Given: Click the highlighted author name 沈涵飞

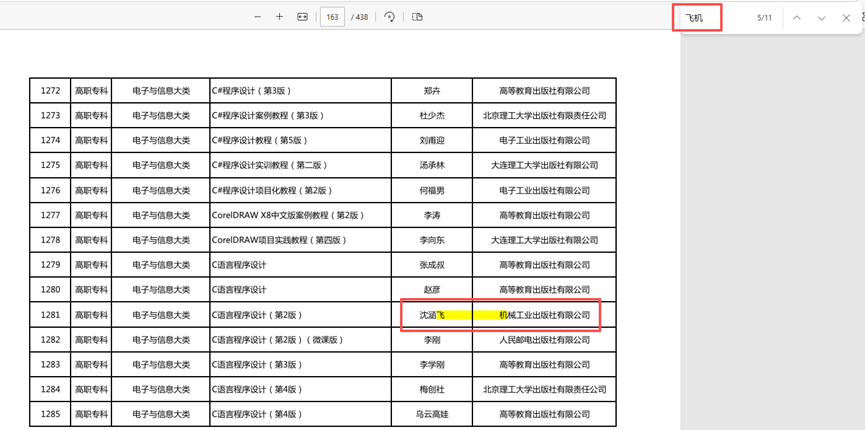Looking at the screenshot, I should pos(432,315).
